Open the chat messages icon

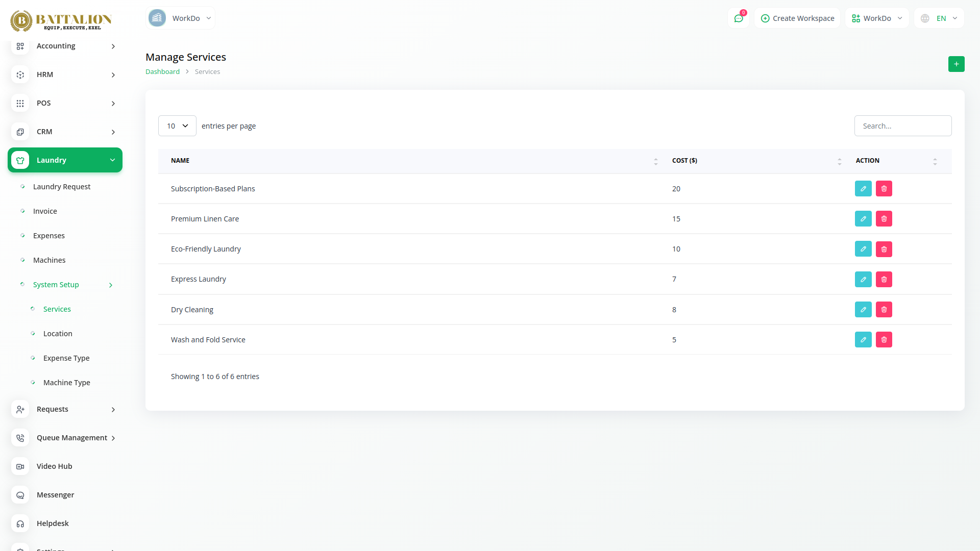click(738, 18)
